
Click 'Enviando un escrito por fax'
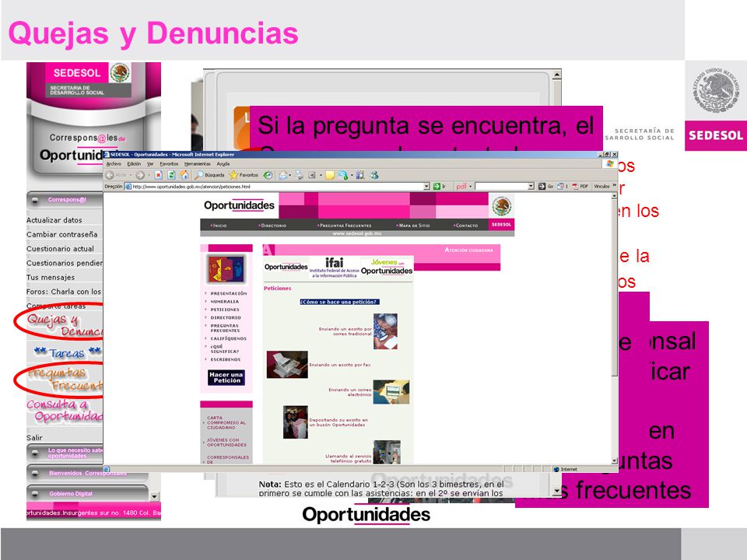pyautogui.click(x=340, y=365)
